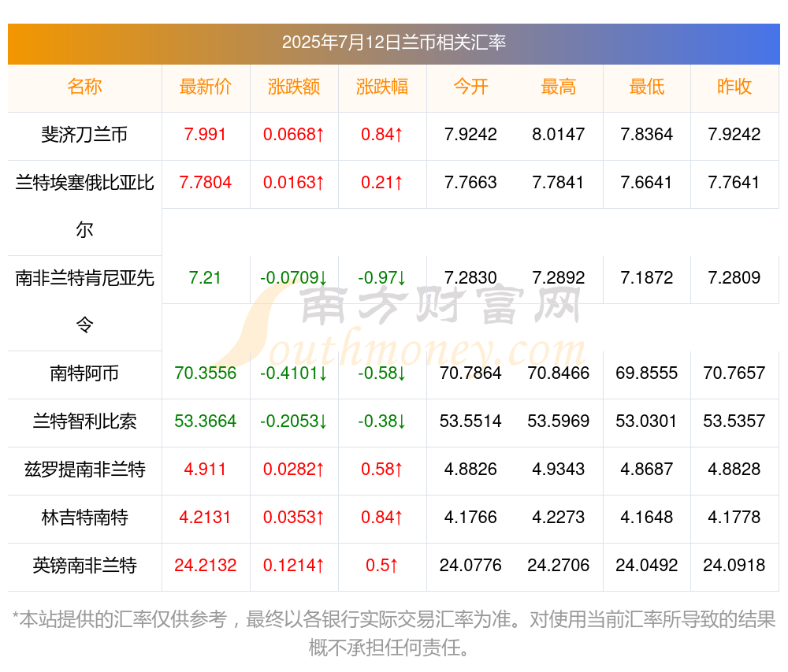Click change amount 0.1214↑
Image resolution: width=788 pixels, height=672 pixels.
coord(293,566)
